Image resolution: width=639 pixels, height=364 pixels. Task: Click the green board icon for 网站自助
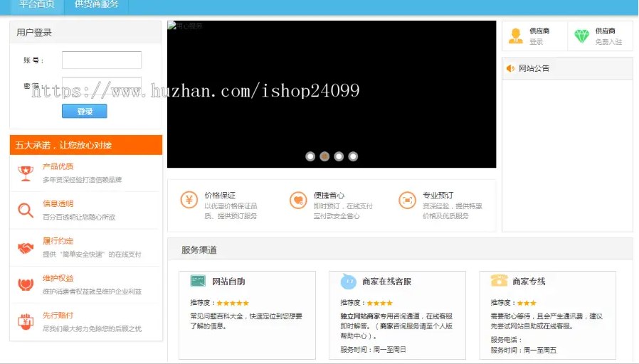[198, 281]
